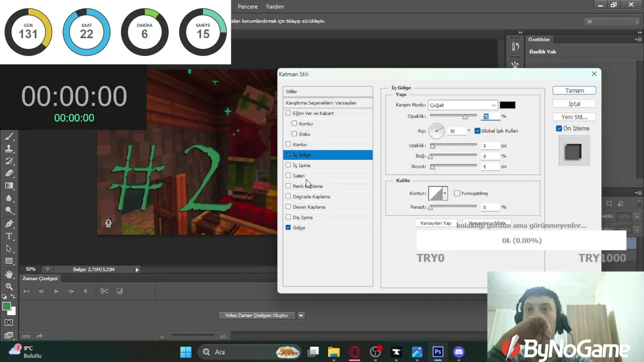Select the Clone Stamp tool
The height and width of the screenshot is (362, 644).
coord(9,149)
